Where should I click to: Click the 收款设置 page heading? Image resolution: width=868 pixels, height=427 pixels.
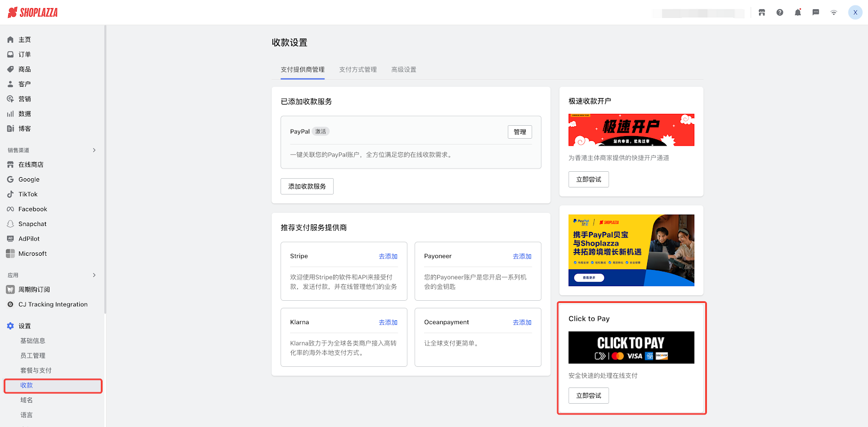pyautogui.click(x=290, y=42)
